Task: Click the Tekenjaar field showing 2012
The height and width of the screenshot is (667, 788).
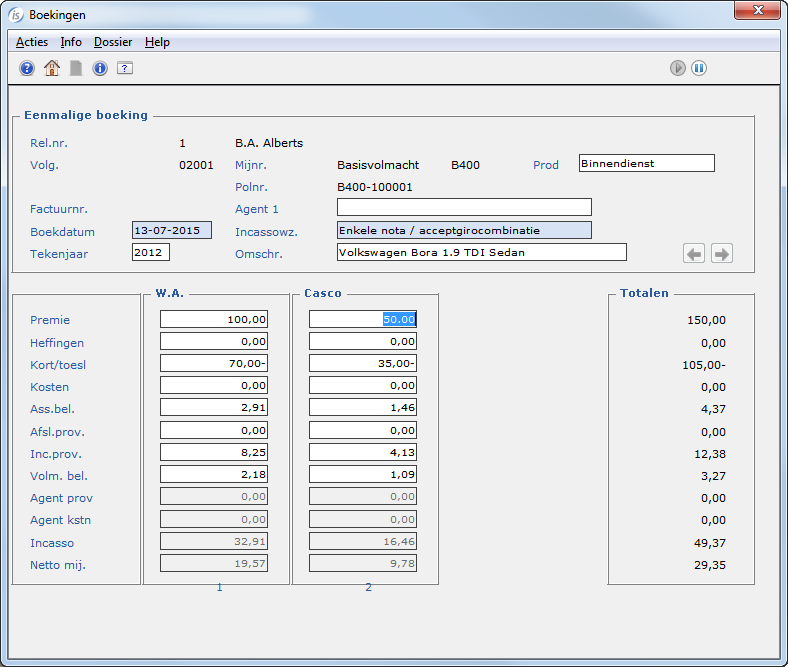Action: click(150, 252)
